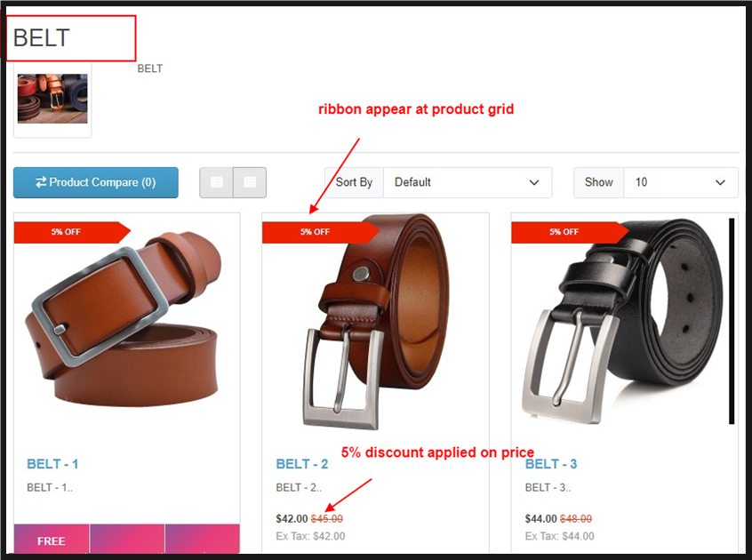Open the Product Compare (0) page
Viewport: 752px width, 560px height.
coord(96,182)
